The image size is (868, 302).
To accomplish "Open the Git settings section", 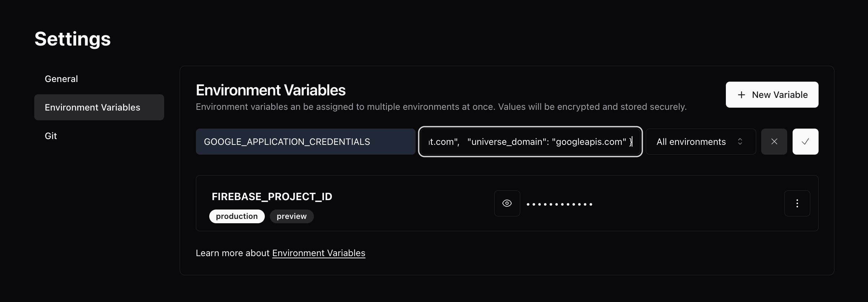I will (x=51, y=136).
